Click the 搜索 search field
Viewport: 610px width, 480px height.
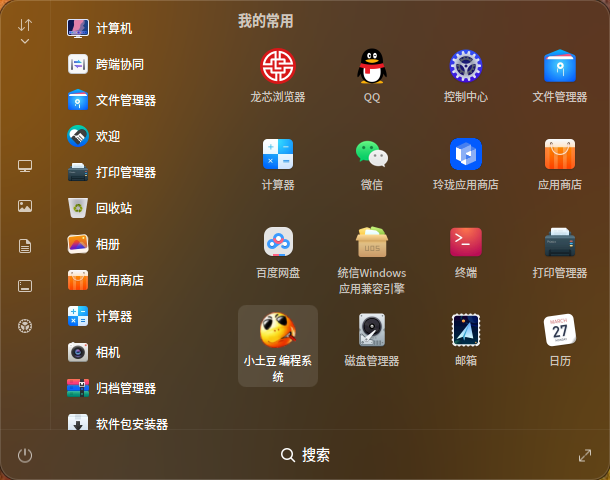pos(305,455)
